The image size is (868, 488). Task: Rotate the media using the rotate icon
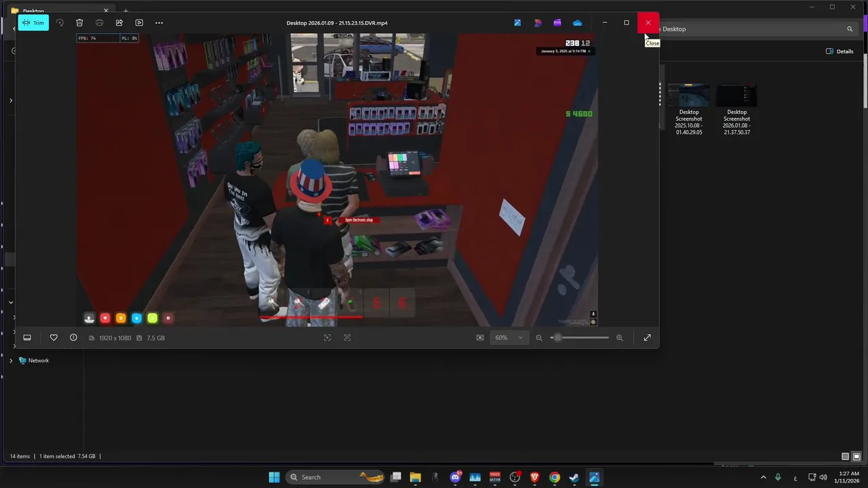coord(60,22)
